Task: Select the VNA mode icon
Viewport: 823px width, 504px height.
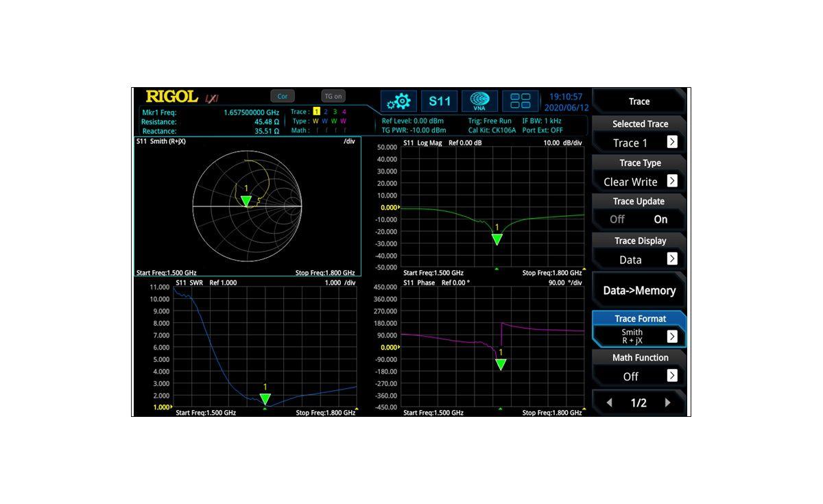Action: (479, 101)
